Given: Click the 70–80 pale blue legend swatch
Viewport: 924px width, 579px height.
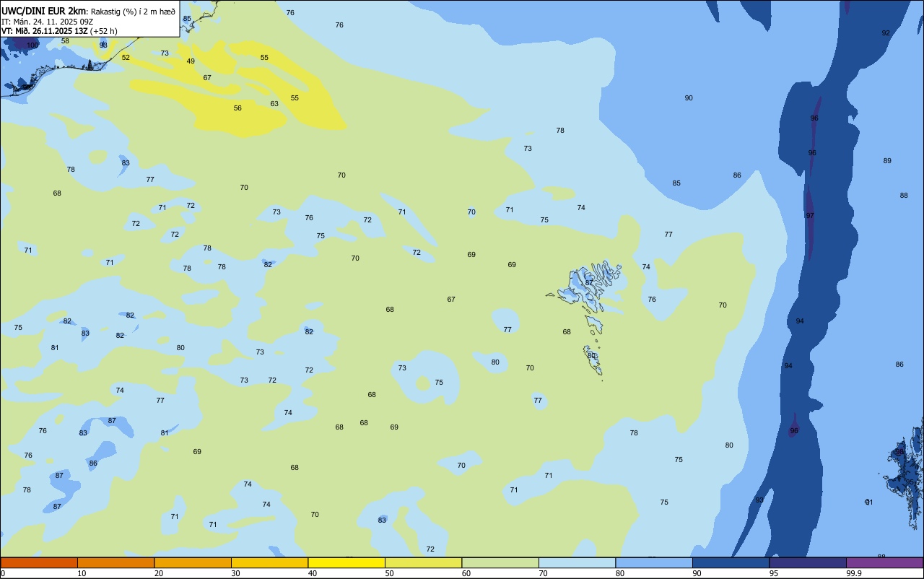Looking at the screenshot, I should click(x=577, y=562).
